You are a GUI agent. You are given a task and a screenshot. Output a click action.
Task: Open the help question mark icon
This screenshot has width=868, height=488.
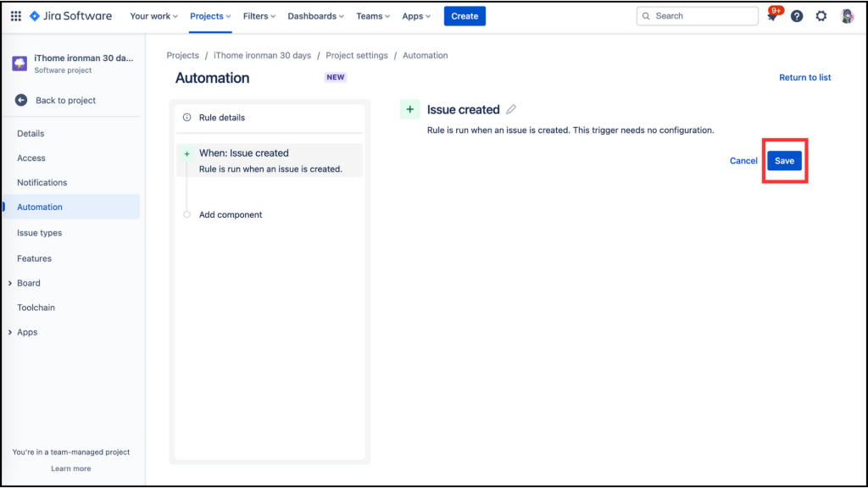coord(797,16)
